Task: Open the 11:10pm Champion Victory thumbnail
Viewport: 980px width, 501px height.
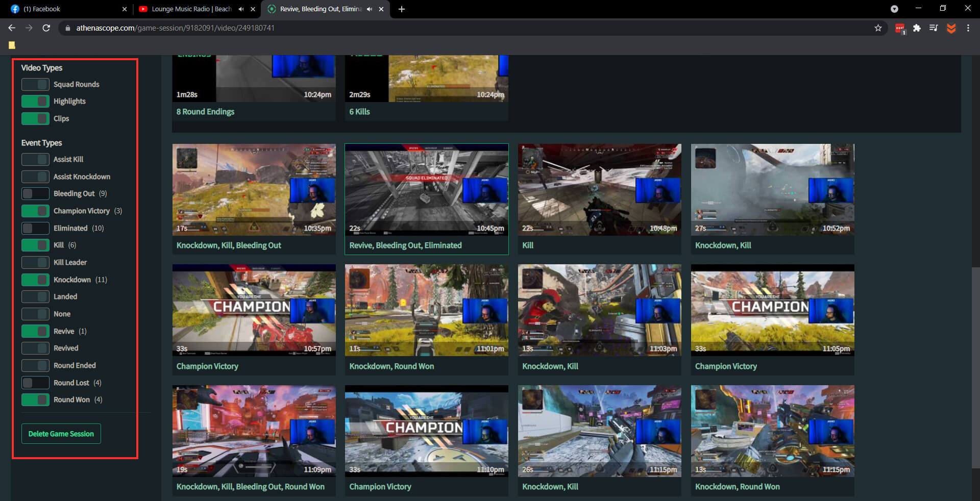Action: [x=427, y=431]
